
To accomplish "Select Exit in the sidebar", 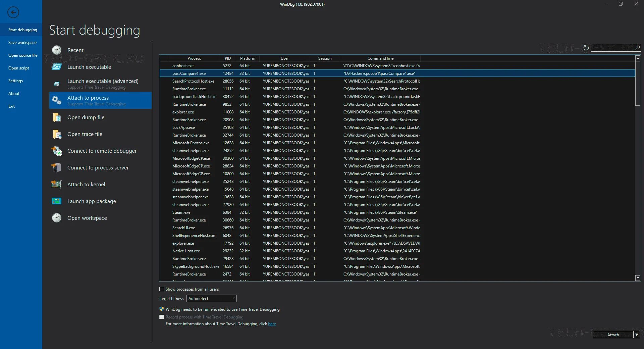I will pyautogui.click(x=11, y=106).
